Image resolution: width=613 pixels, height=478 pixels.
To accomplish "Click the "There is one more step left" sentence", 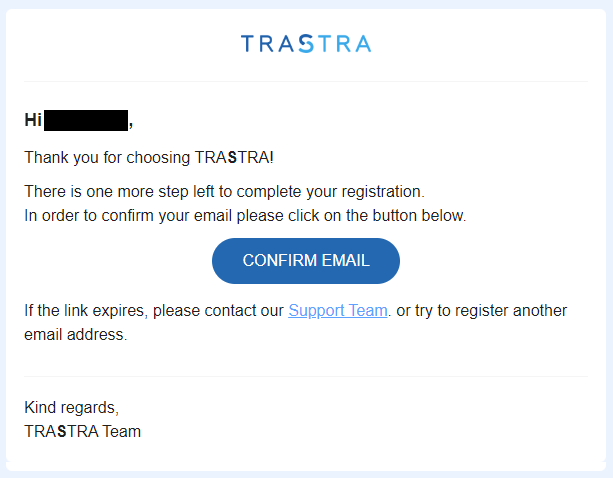I will pos(224,192).
